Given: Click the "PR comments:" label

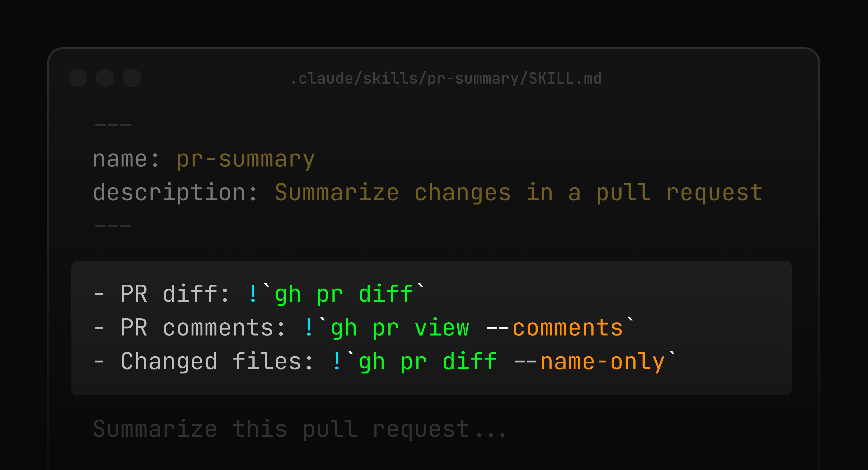Looking at the screenshot, I should tap(203, 327).
